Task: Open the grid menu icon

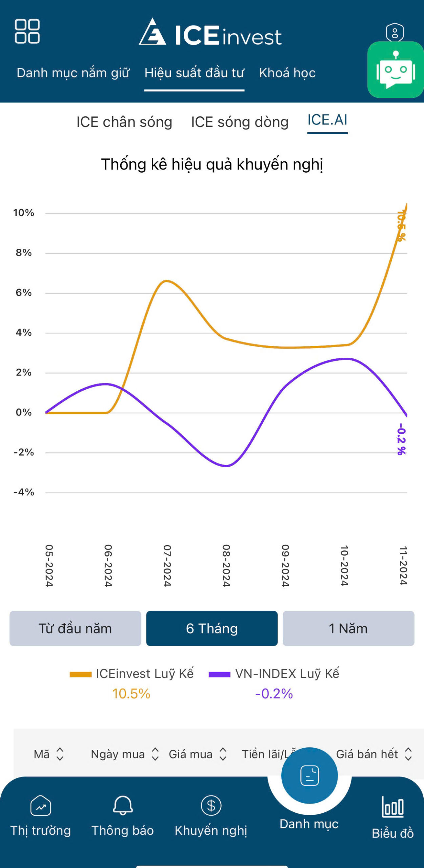Action: [x=27, y=32]
